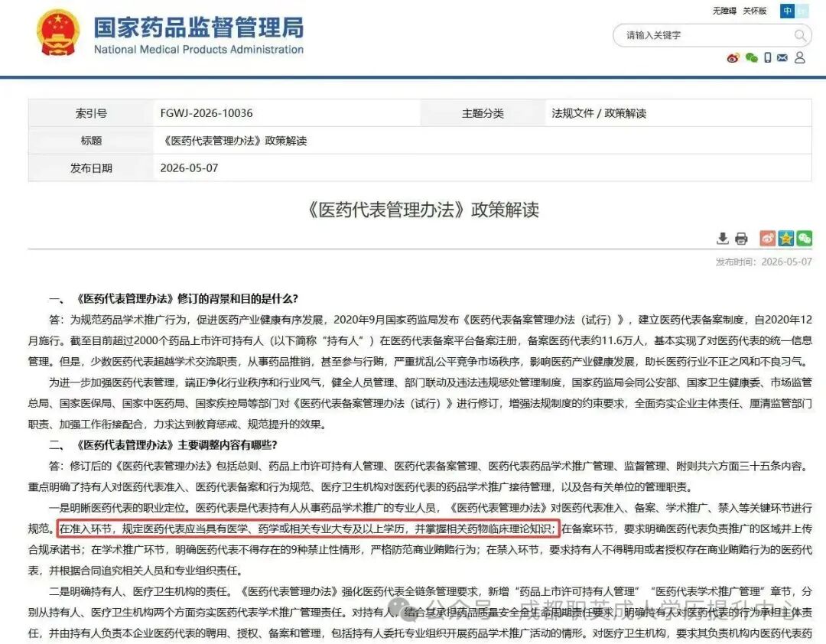Share article to Weibo via red icon
The width and height of the screenshot is (826, 644).
(x=768, y=238)
